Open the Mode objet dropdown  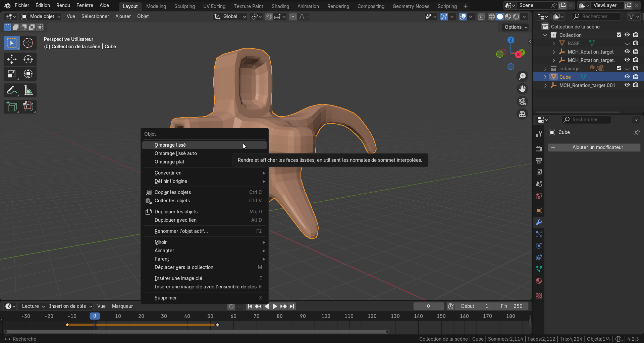coord(41,16)
